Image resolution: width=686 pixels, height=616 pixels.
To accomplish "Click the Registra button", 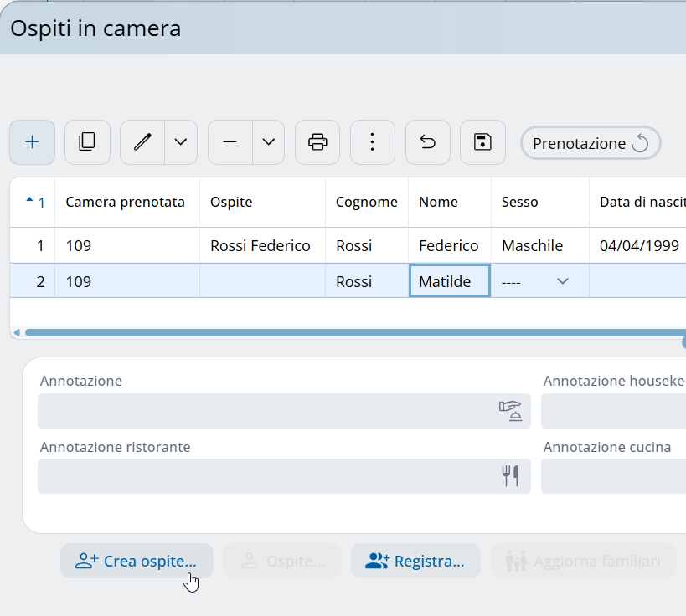I will point(415,561).
